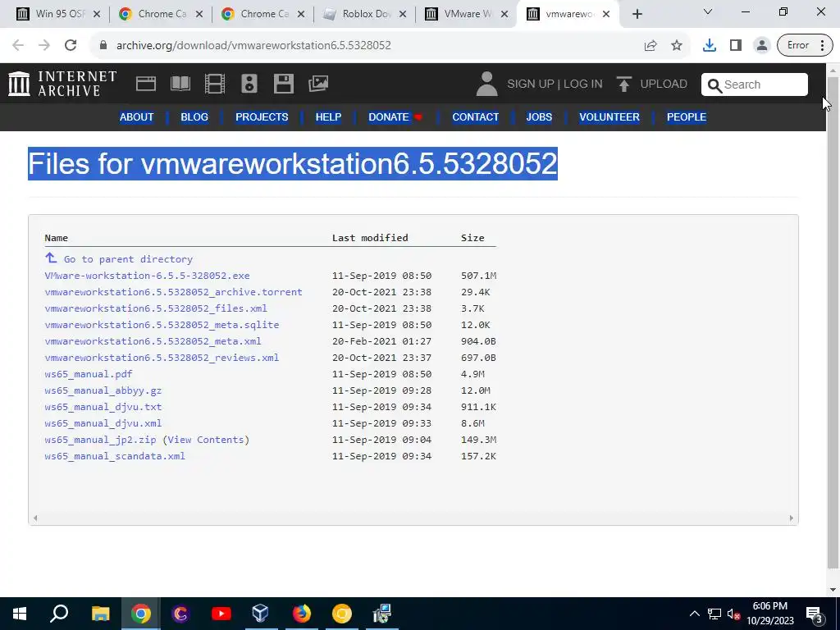Open the tab search dropdown arrow
Viewport: 840px width, 630px height.
[x=708, y=11]
